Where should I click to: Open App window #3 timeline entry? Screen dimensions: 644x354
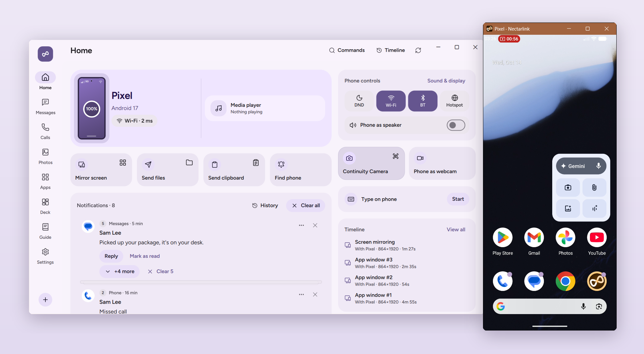pyautogui.click(x=407, y=263)
